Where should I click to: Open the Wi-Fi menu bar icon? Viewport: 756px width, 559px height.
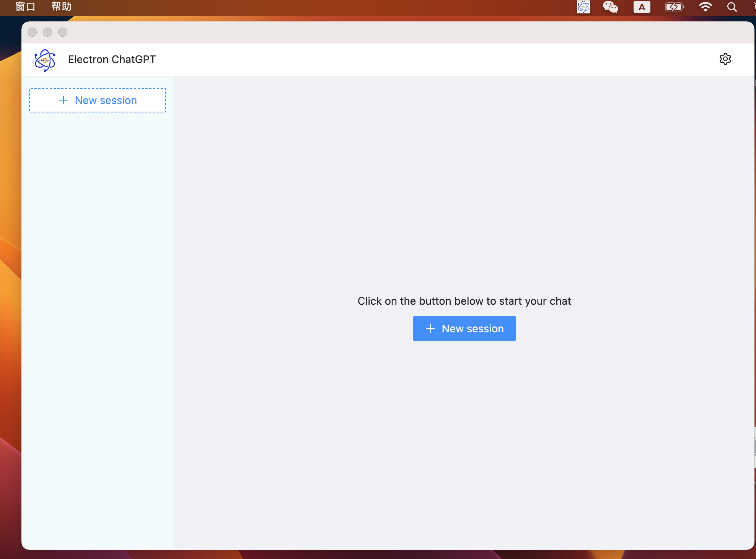[705, 7]
